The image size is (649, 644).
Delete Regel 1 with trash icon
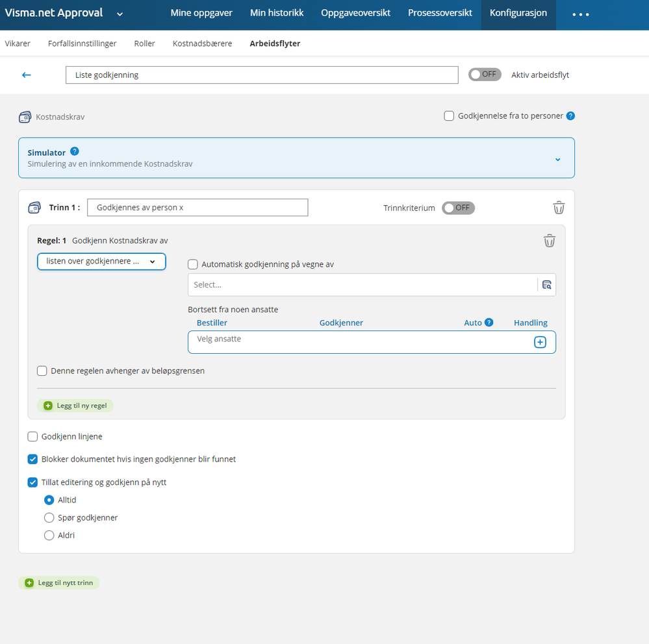click(549, 240)
